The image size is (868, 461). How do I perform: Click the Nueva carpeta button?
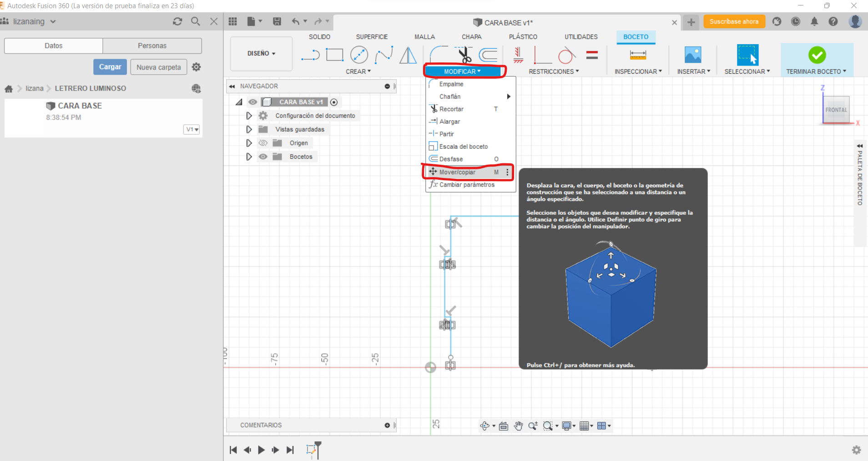point(159,67)
